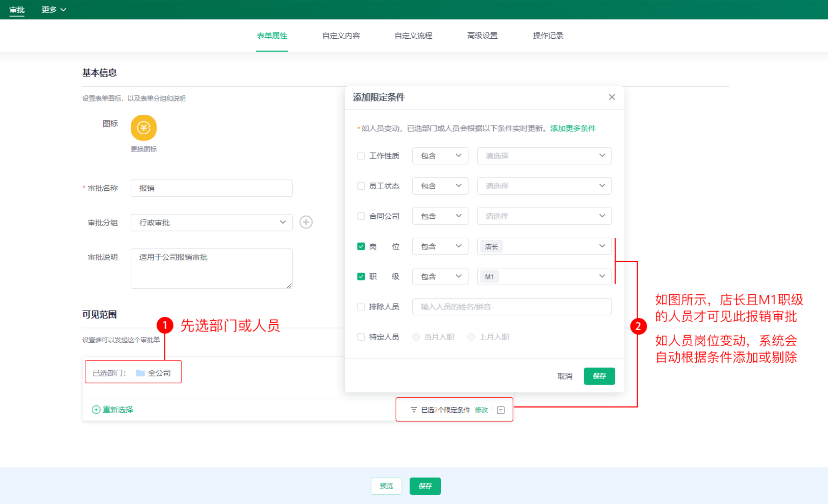Enable the 工作性质 condition checkbox

point(361,156)
